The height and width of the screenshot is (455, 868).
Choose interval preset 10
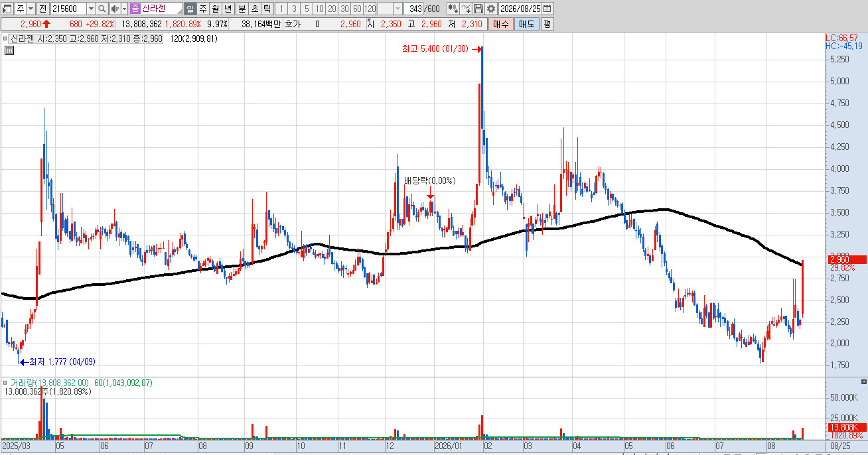(x=319, y=9)
